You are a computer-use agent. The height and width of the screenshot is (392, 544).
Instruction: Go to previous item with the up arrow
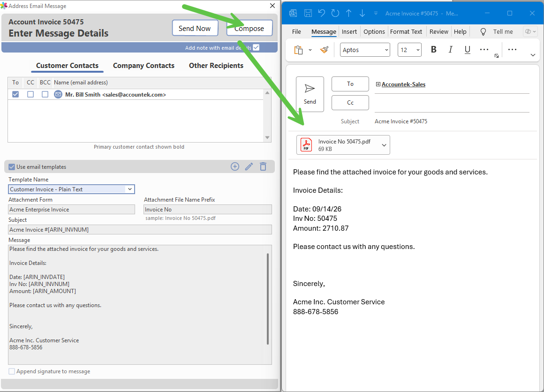click(348, 13)
